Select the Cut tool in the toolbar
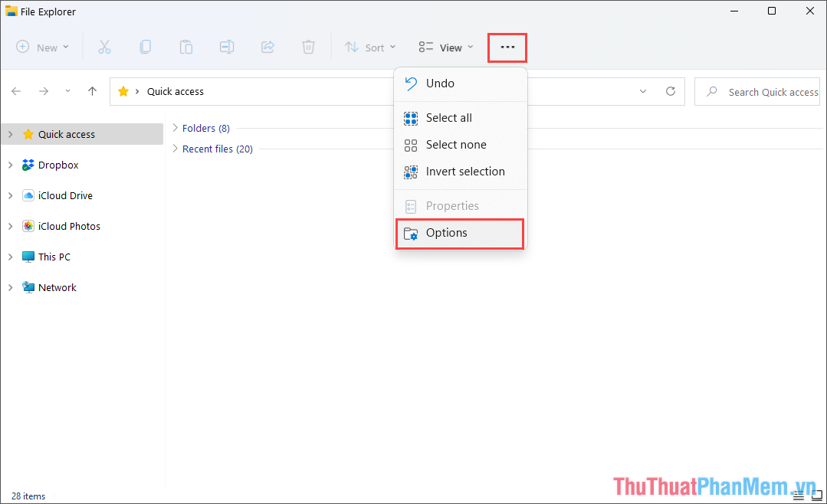The height and width of the screenshot is (504, 827). click(105, 47)
